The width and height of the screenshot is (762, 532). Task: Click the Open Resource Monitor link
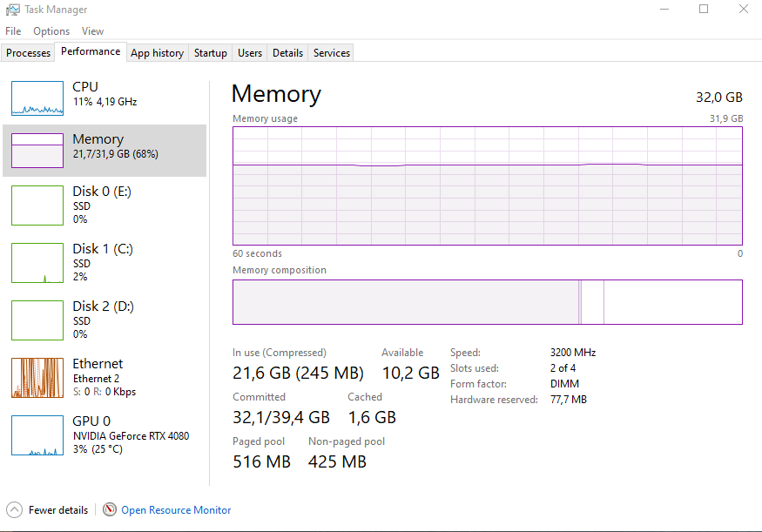click(x=176, y=510)
